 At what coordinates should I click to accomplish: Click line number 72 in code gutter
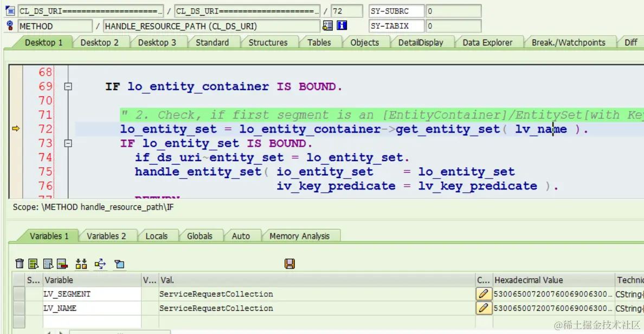pyautogui.click(x=46, y=129)
